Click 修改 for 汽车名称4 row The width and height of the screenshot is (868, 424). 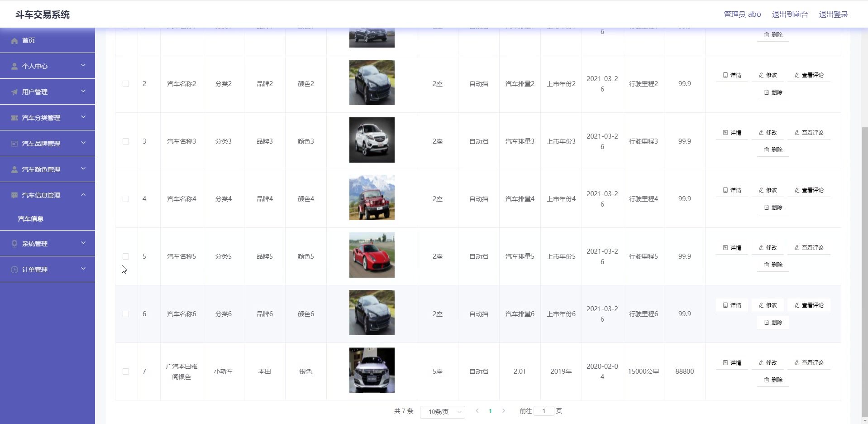pyautogui.click(x=768, y=190)
